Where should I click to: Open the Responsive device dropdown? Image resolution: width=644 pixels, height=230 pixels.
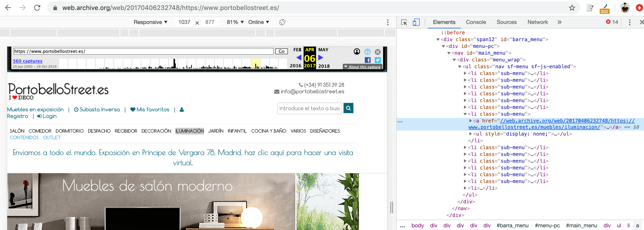151,22
